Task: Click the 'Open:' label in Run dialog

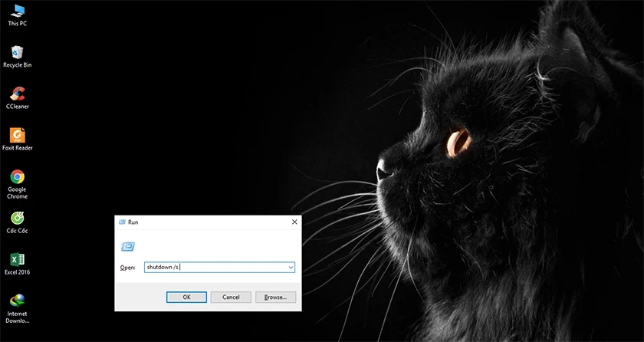Action: coord(127,268)
